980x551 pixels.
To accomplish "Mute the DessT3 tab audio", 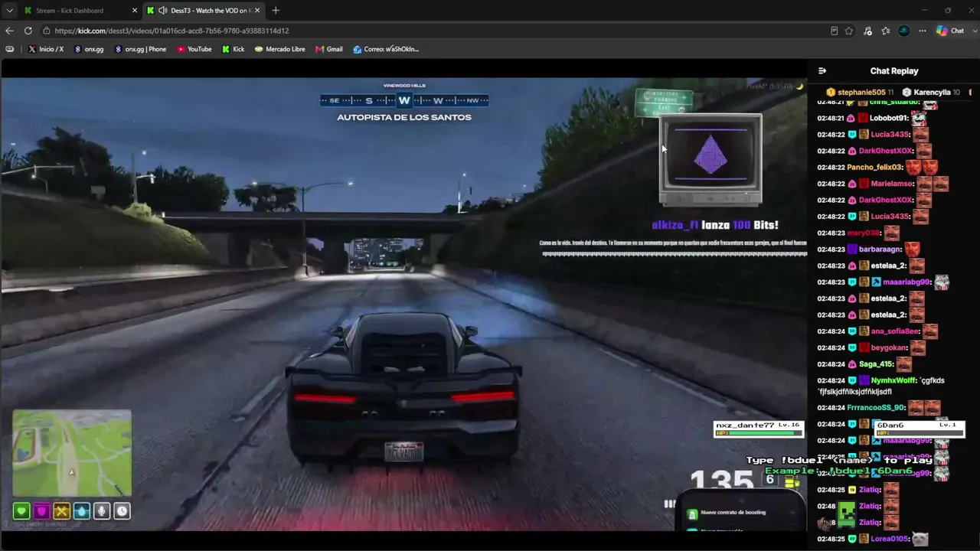I will 163,11.
